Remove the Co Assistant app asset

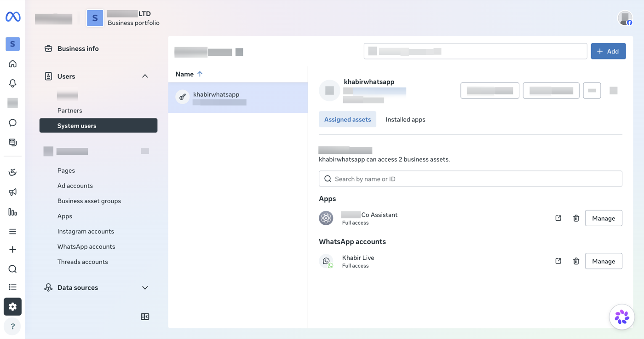pos(576,218)
